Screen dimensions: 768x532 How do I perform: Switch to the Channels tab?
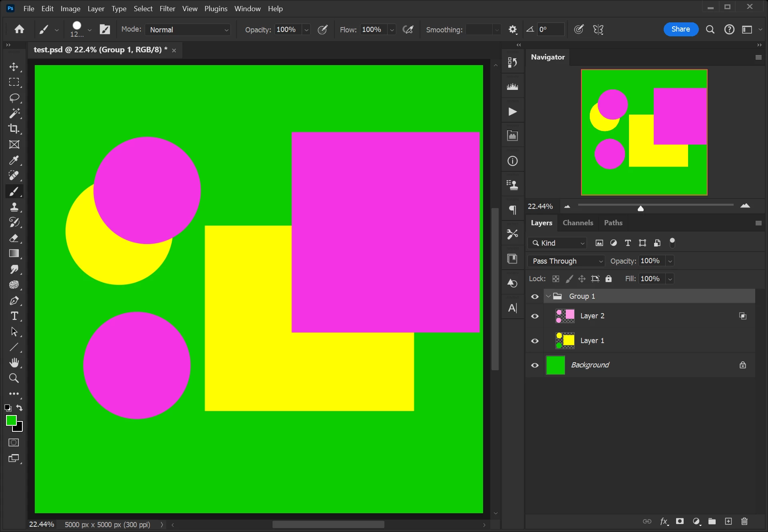coord(578,223)
